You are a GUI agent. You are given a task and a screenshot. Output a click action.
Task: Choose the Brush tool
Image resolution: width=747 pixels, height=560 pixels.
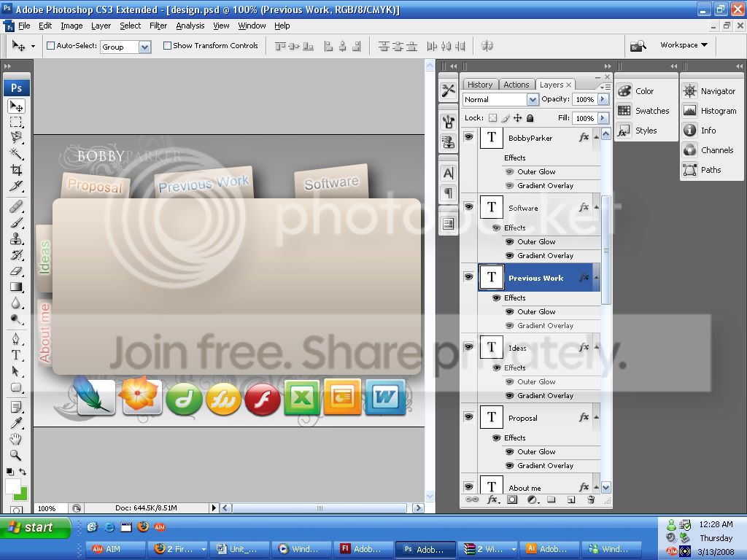[x=16, y=223]
